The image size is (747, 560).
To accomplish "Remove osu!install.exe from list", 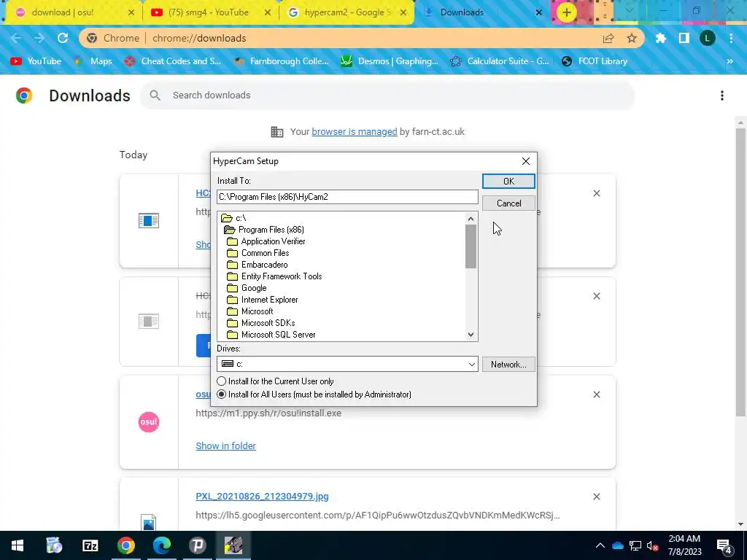I will click(x=597, y=394).
